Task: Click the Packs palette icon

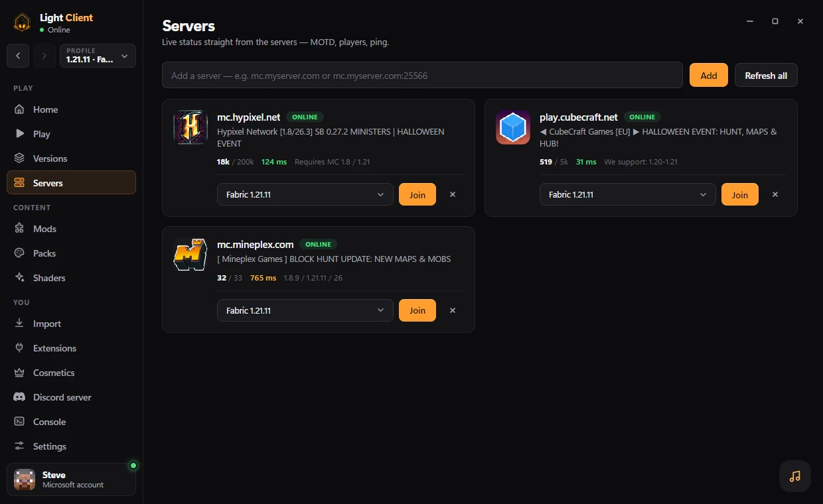Action: click(19, 253)
